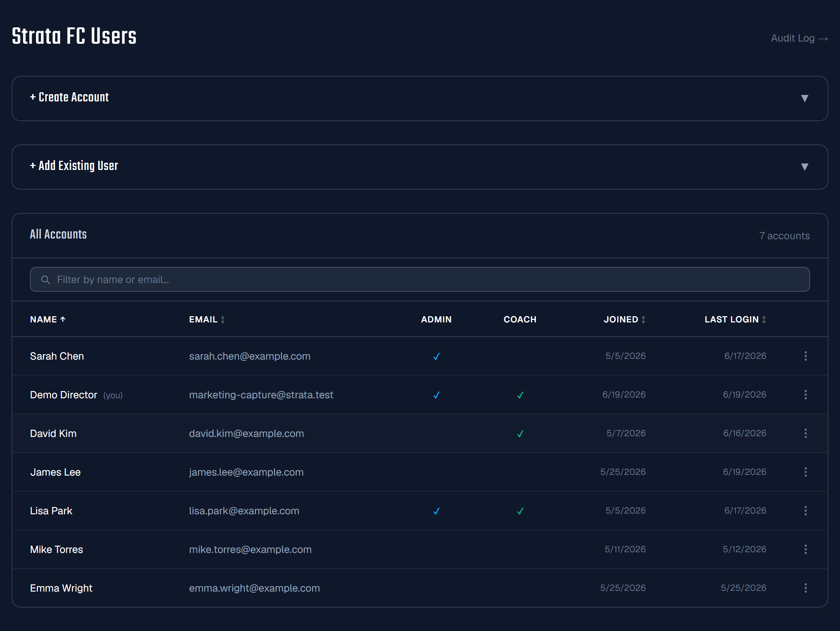Select the name Lisa Park
Image resolution: width=840 pixels, height=631 pixels.
tap(51, 511)
